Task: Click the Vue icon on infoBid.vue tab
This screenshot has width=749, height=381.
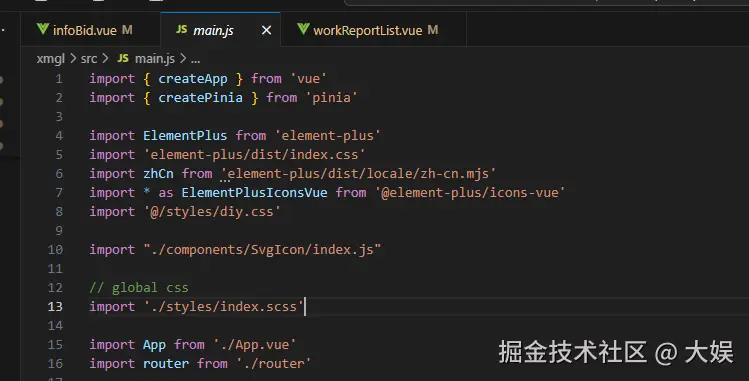Action: click(43, 29)
